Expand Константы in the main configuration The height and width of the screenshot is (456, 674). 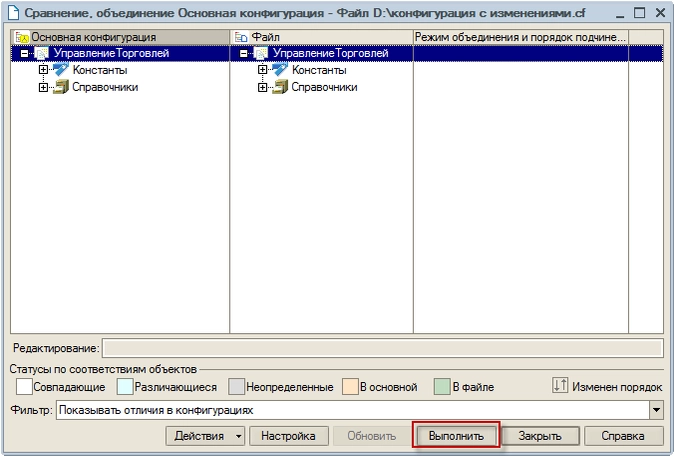[43, 70]
